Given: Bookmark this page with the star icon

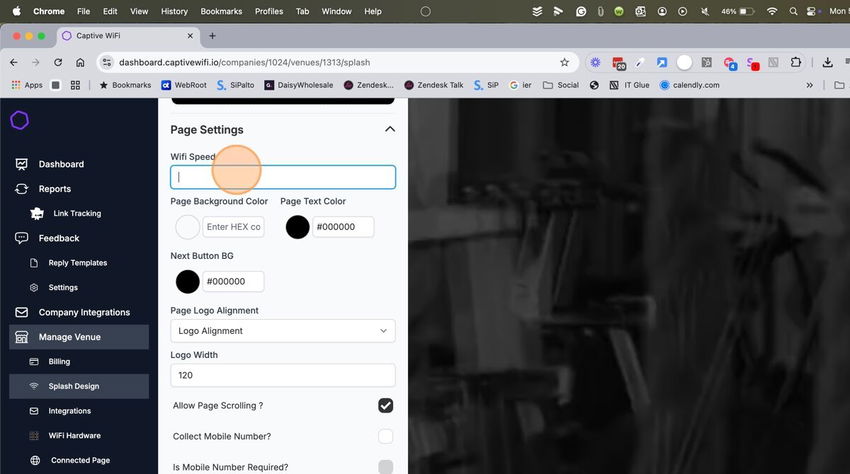Looking at the screenshot, I should [x=564, y=62].
